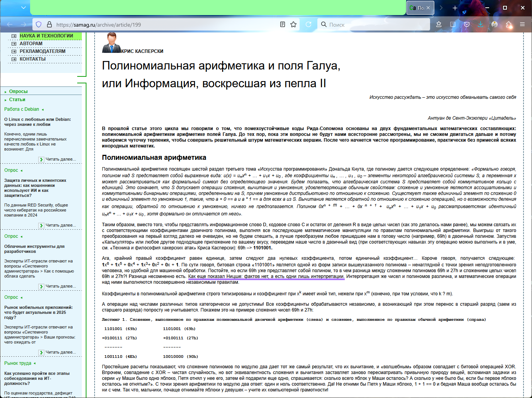Open a new tab with plus button
Screen dimensions: 532x398
[x=455, y=8]
